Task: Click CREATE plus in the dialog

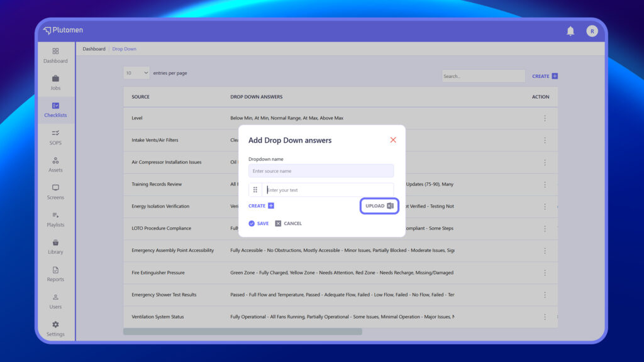Action: click(x=261, y=206)
